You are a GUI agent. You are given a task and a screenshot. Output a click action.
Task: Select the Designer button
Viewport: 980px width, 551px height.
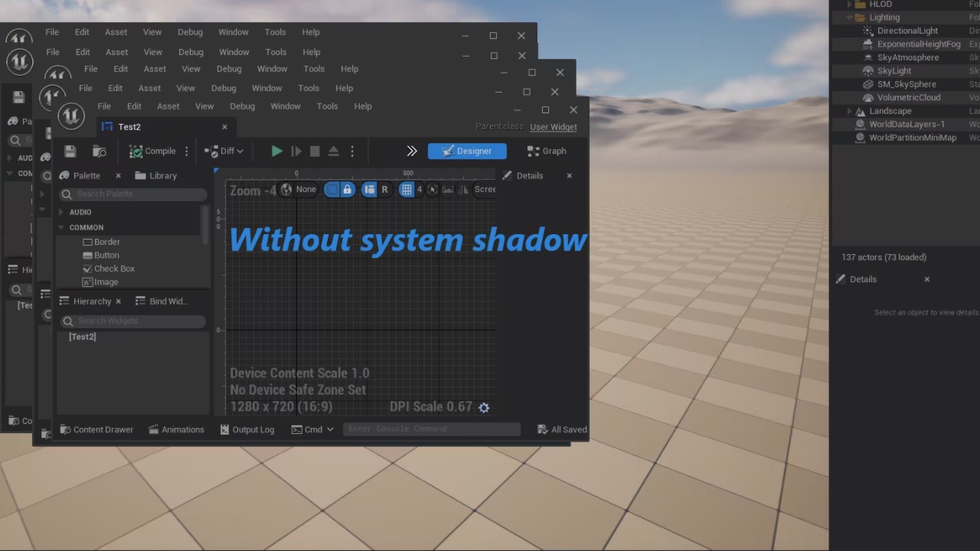pyautogui.click(x=467, y=151)
